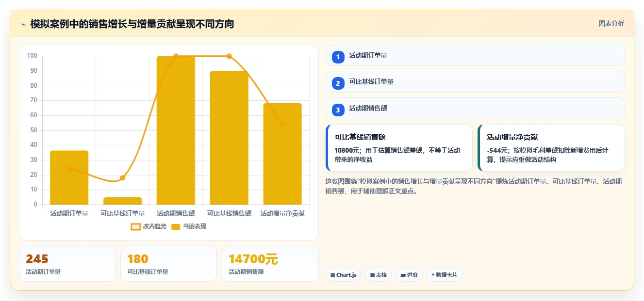Viewport: 644px width, 301px height.
Task: Click the tallest 活动期销售额 bar
Action: (x=176, y=130)
